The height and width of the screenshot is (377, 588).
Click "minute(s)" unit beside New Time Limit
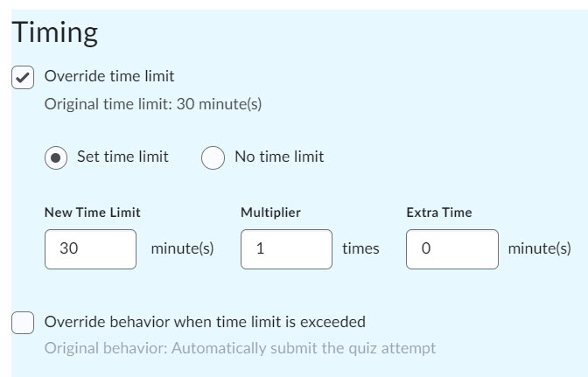click(182, 248)
